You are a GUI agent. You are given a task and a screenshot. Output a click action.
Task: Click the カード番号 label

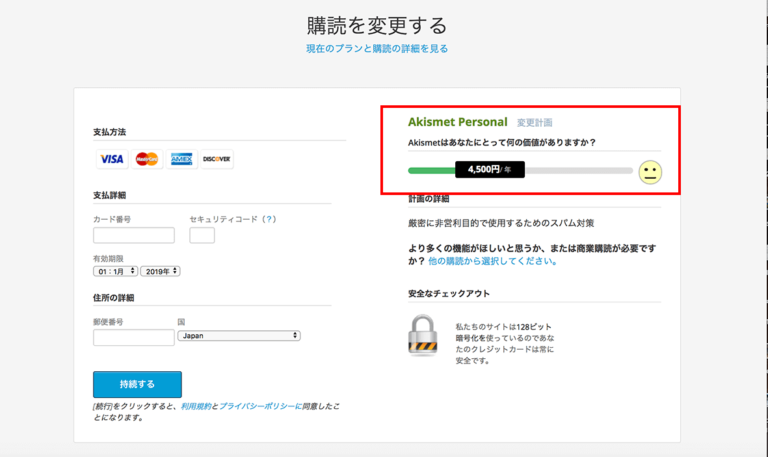[112, 219]
